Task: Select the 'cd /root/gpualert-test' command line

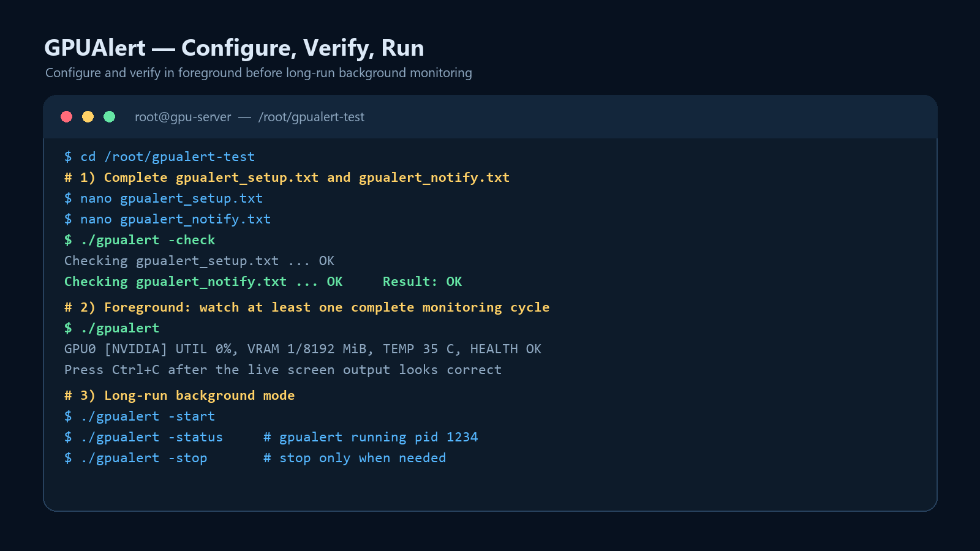Action: 159,157
